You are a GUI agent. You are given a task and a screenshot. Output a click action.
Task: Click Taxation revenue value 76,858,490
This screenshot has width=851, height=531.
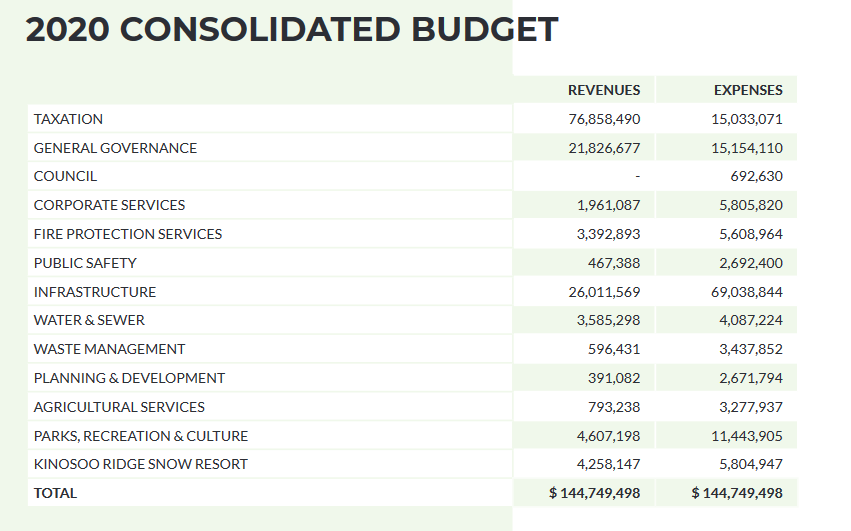click(603, 119)
